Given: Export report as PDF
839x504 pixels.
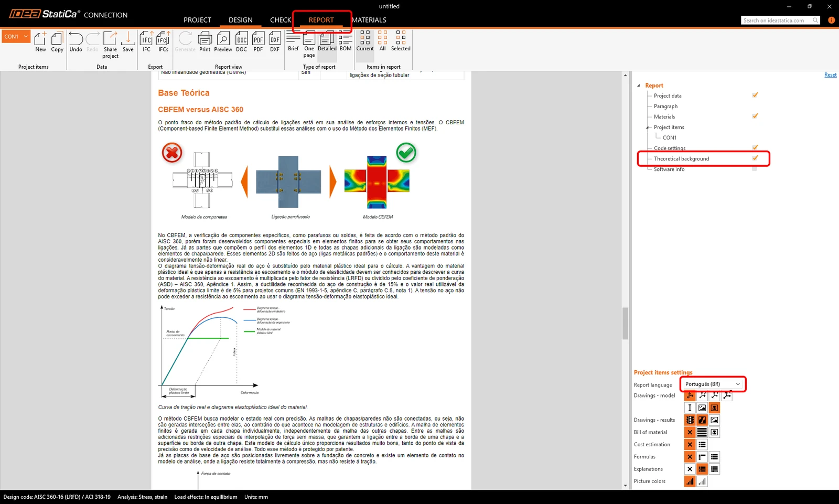Looking at the screenshot, I should (258, 41).
